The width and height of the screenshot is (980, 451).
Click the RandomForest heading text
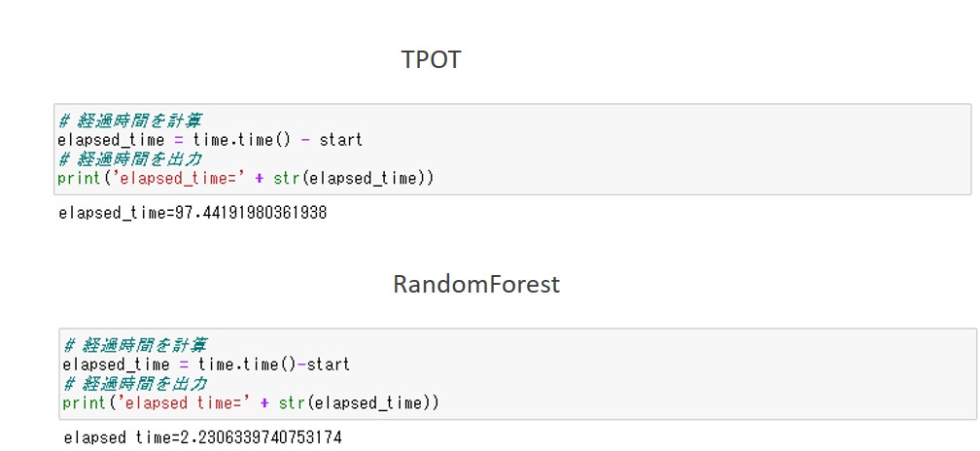click(476, 284)
